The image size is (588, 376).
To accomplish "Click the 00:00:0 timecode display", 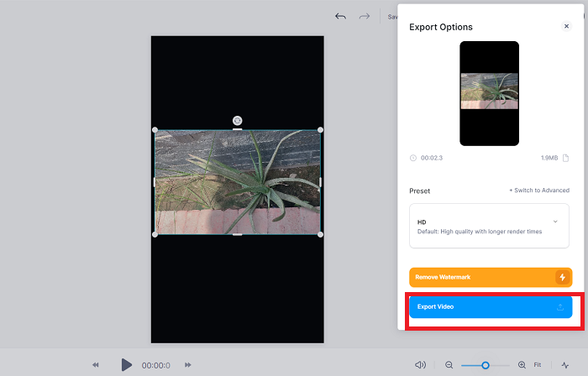I will pos(155,366).
